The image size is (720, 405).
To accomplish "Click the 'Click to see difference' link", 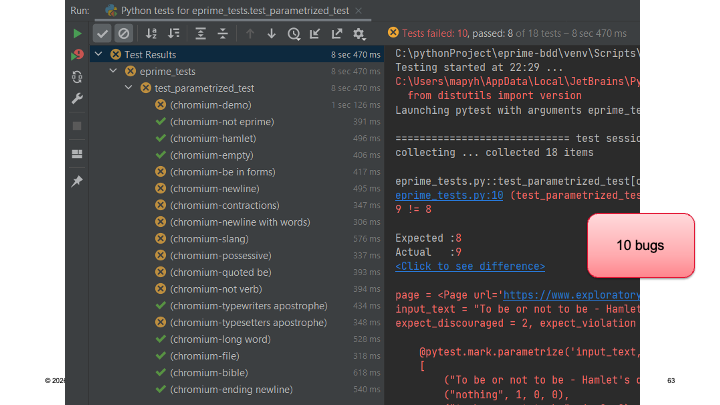I will coord(470,266).
